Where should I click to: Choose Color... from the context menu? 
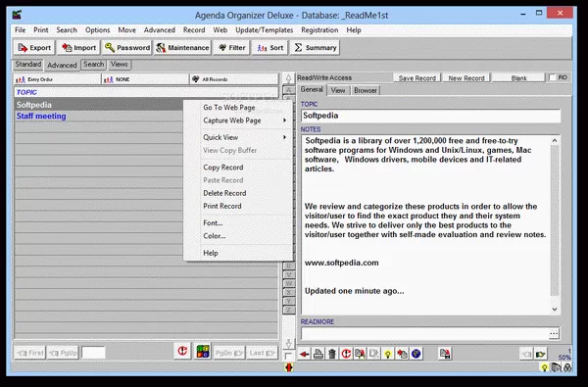pos(238,236)
